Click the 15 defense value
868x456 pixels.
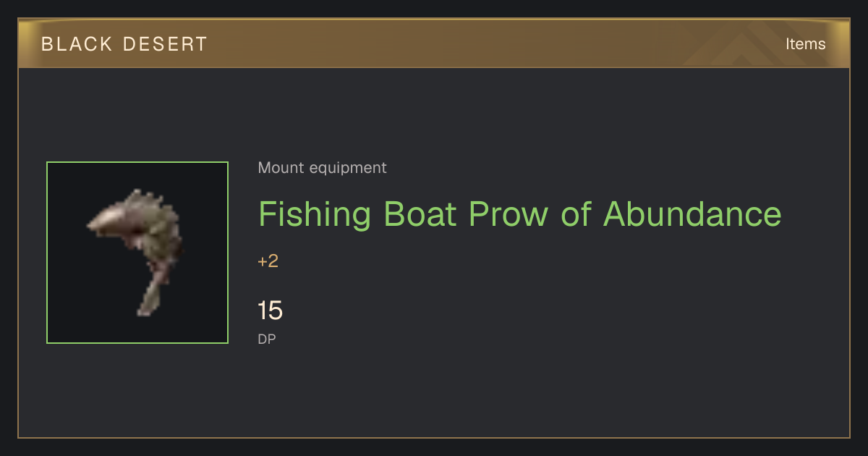pyautogui.click(x=271, y=311)
